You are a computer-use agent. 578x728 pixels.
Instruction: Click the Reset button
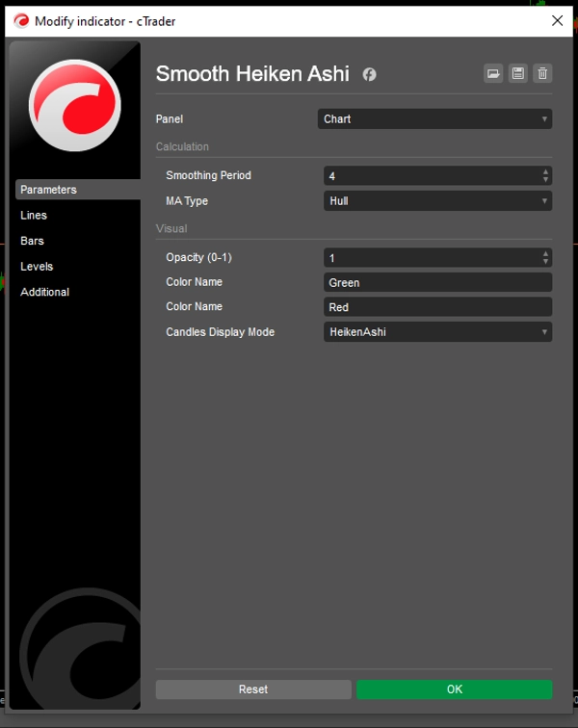point(253,689)
